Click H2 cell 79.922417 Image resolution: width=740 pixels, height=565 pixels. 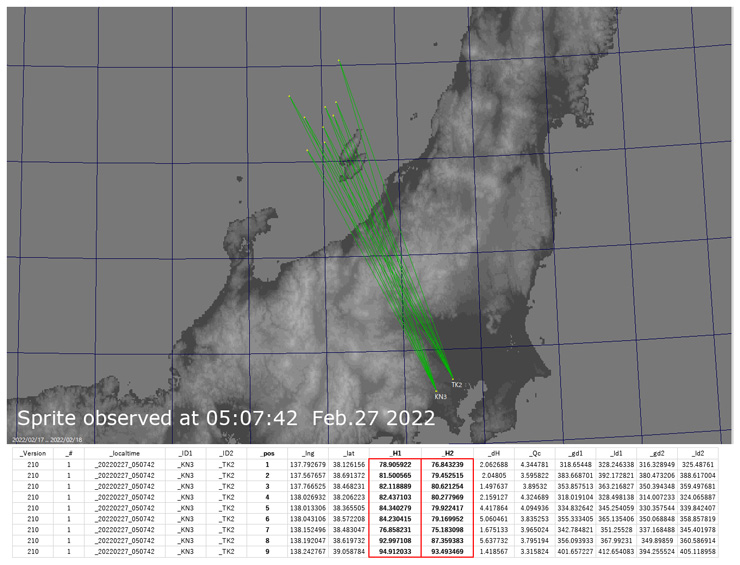click(447, 508)
